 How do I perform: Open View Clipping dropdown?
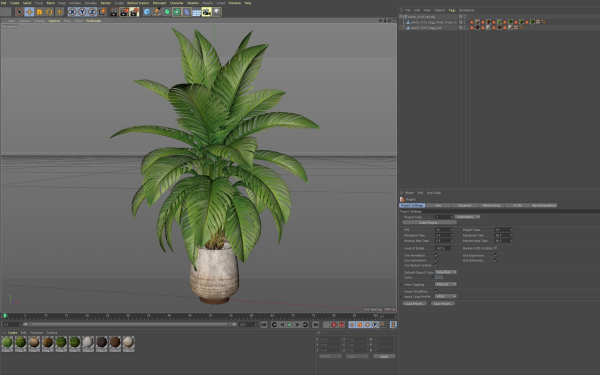click(445, 284)
